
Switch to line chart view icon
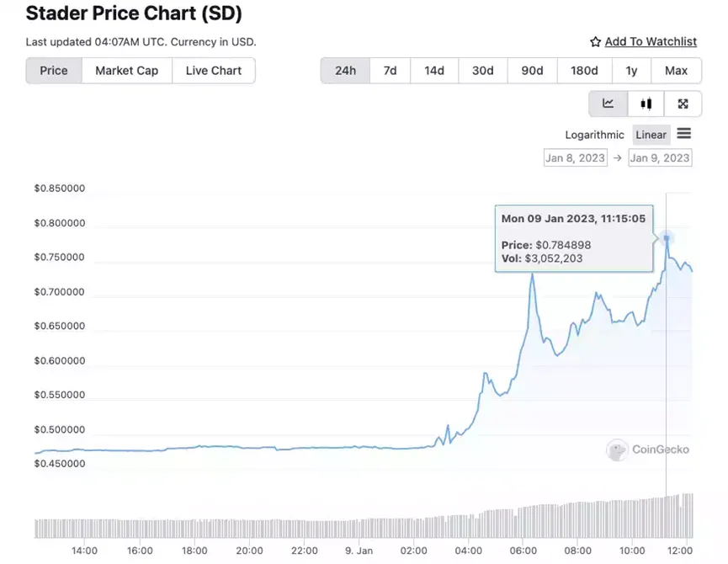[608, 104]
